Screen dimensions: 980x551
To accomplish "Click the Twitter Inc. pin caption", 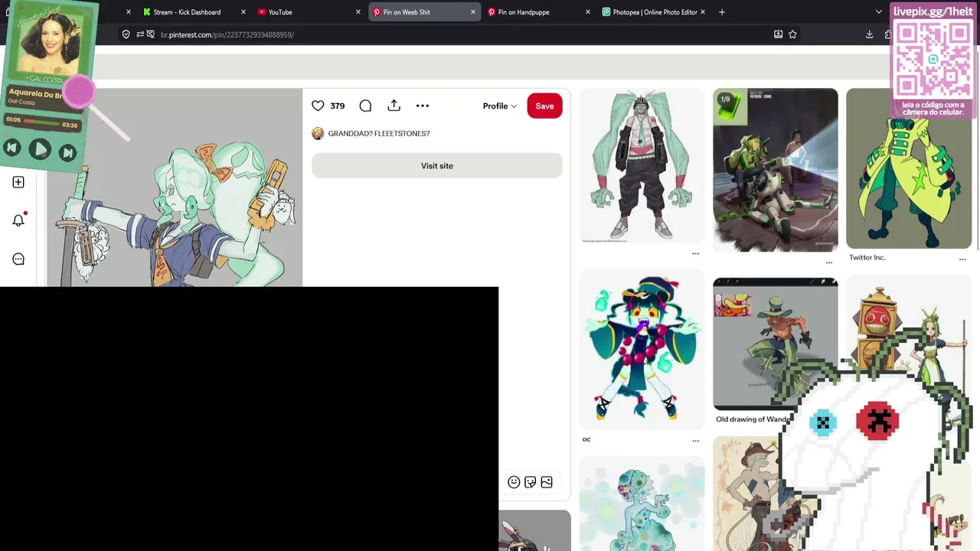I will pyautogui.click(x=867, y=258).
